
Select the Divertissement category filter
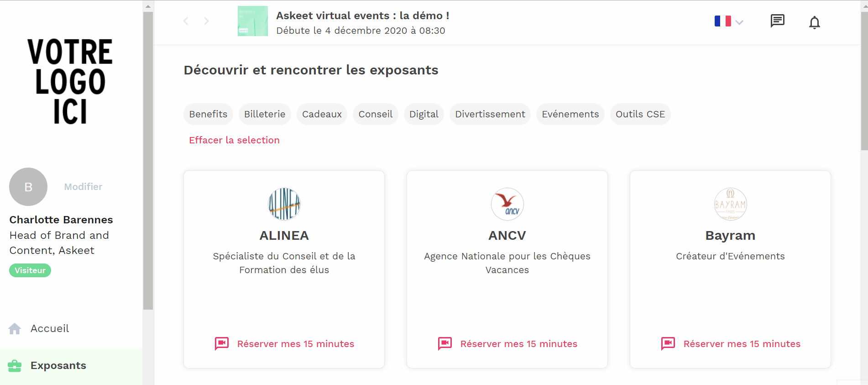490,114
